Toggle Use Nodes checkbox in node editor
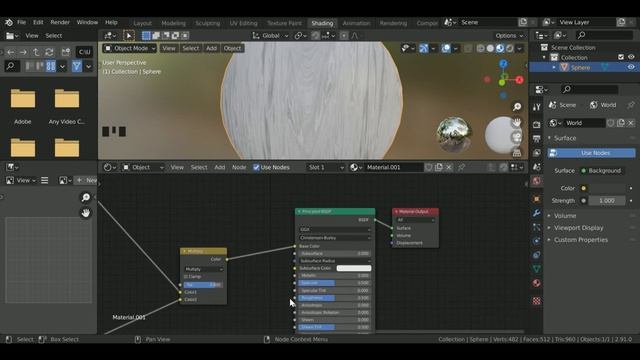The image size is (640, 360). click(x=256, y=167)
